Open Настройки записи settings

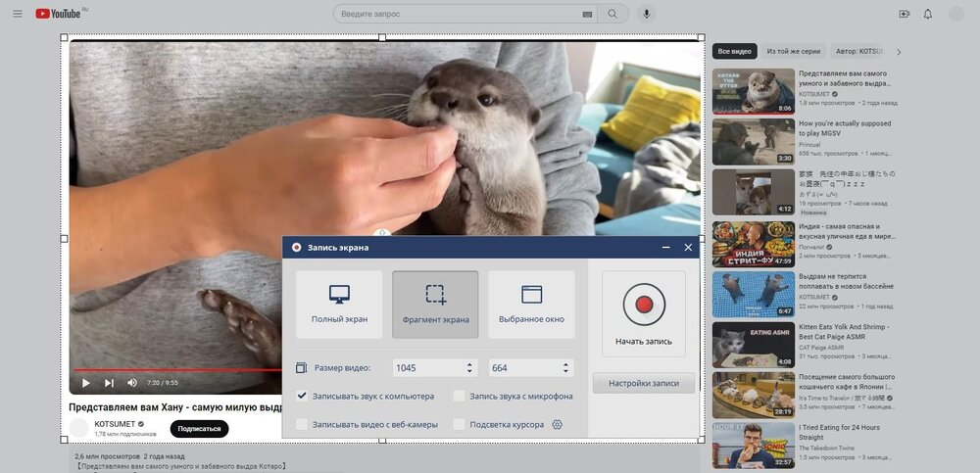coord(643,383)
